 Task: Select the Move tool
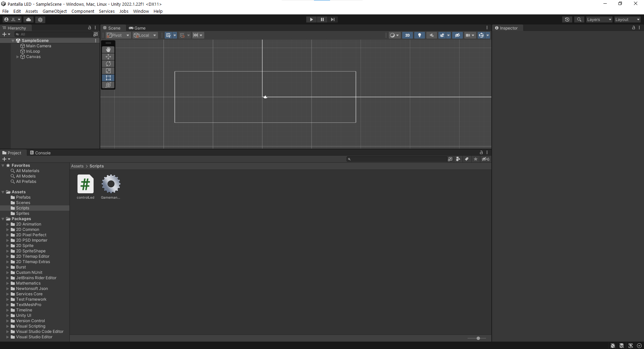coord(108,57)
